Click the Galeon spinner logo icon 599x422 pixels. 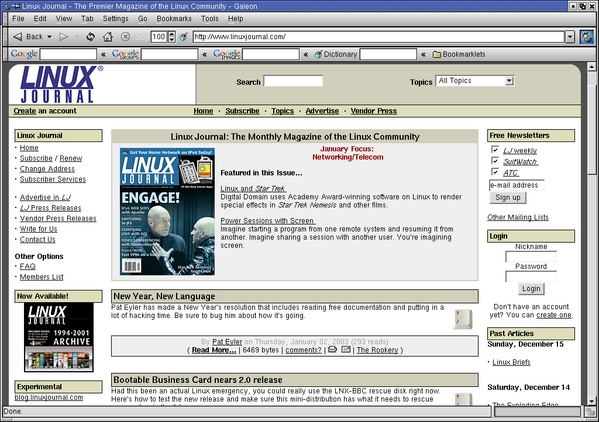(587, 37)
